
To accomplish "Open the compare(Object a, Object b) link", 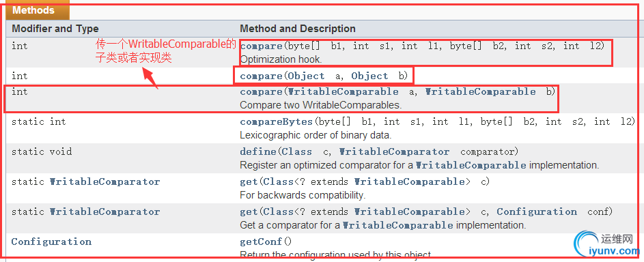I will pos(263,76).
